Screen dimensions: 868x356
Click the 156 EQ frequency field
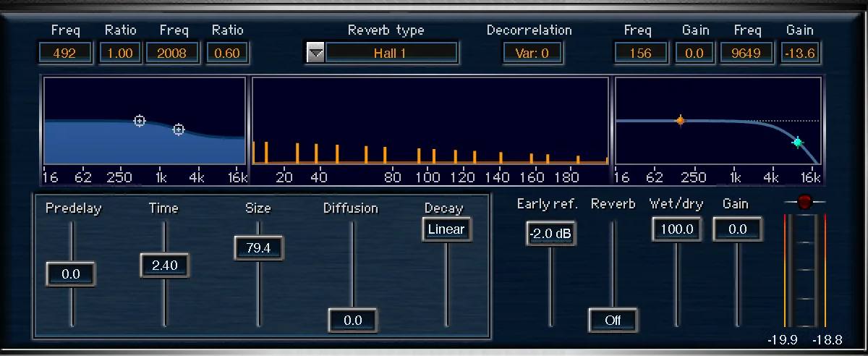[x=641, y=53]
